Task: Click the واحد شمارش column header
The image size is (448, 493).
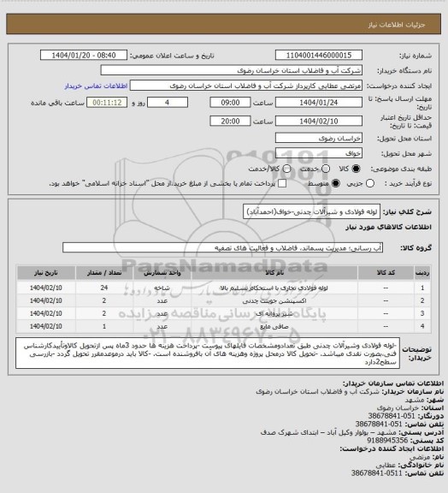Action: pyautogui.click(x=162, y=273)
